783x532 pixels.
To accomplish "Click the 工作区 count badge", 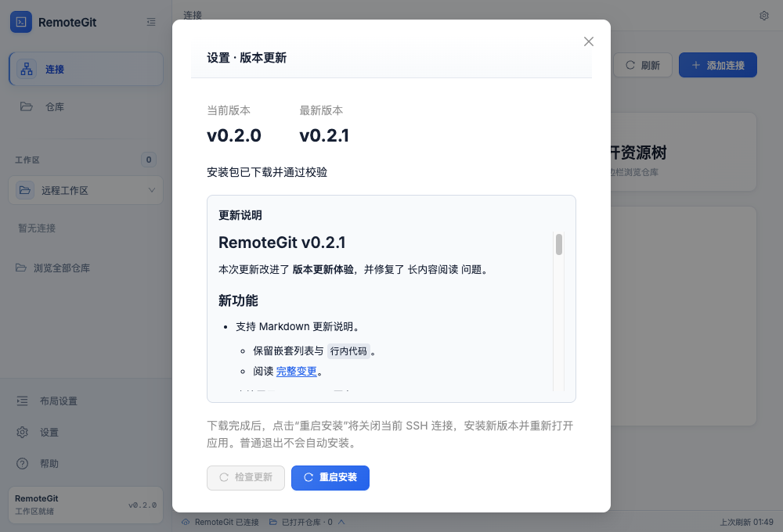I will tap(148, 160).
